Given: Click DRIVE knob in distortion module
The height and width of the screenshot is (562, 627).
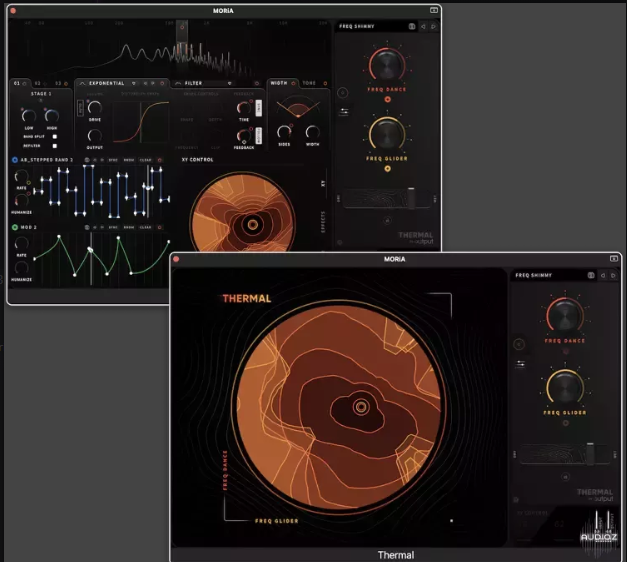Looking at the screenshot, I should pos(95,108).
